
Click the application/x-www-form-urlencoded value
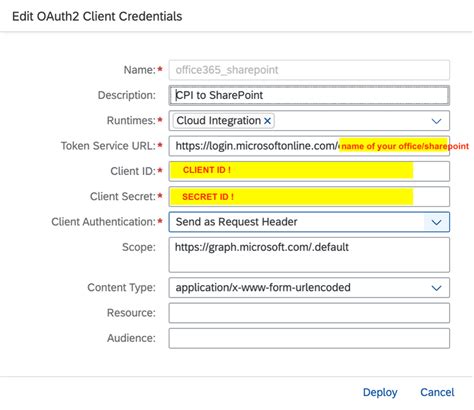tap(263, 288)
